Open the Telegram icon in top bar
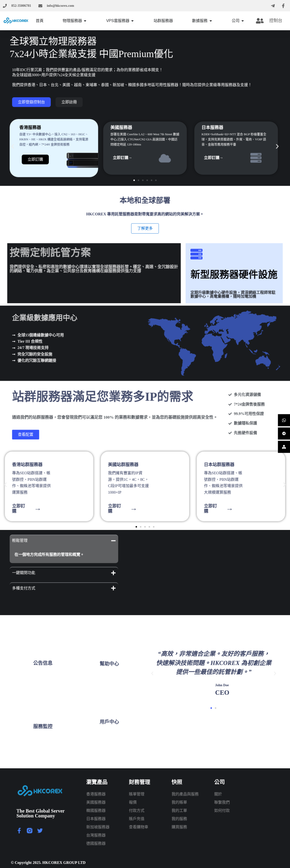Viewport: 290px width, 868px height. tap(273, 6)
